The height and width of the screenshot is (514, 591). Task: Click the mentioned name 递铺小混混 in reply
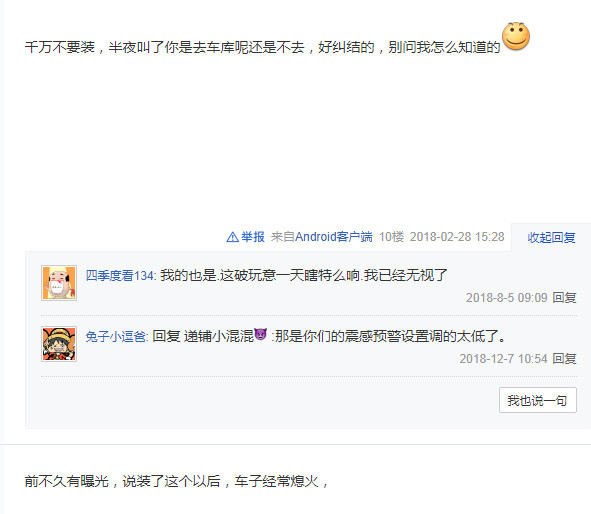219,336
